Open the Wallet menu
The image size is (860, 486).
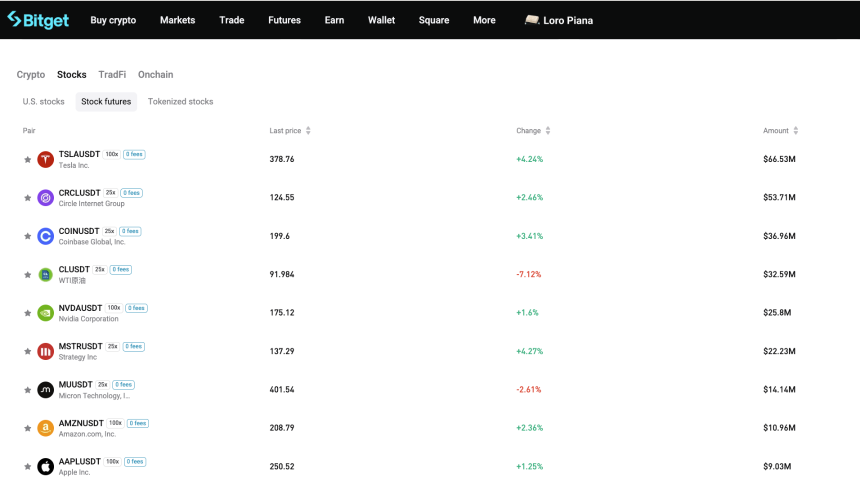382,20
